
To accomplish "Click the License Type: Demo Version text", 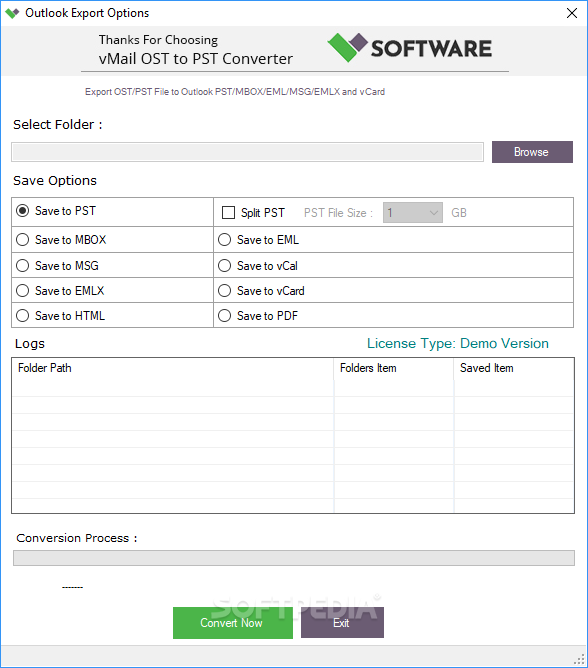I will 458,343.
